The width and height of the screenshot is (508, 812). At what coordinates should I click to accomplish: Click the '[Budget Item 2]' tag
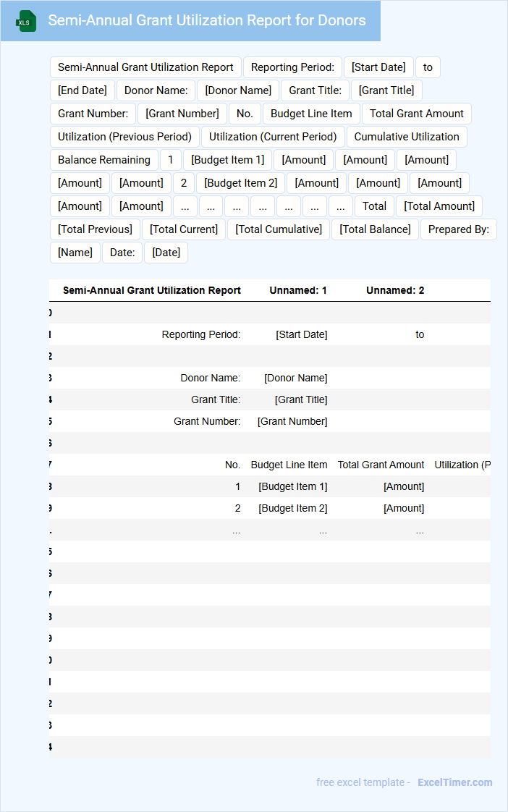click(241, 183)
